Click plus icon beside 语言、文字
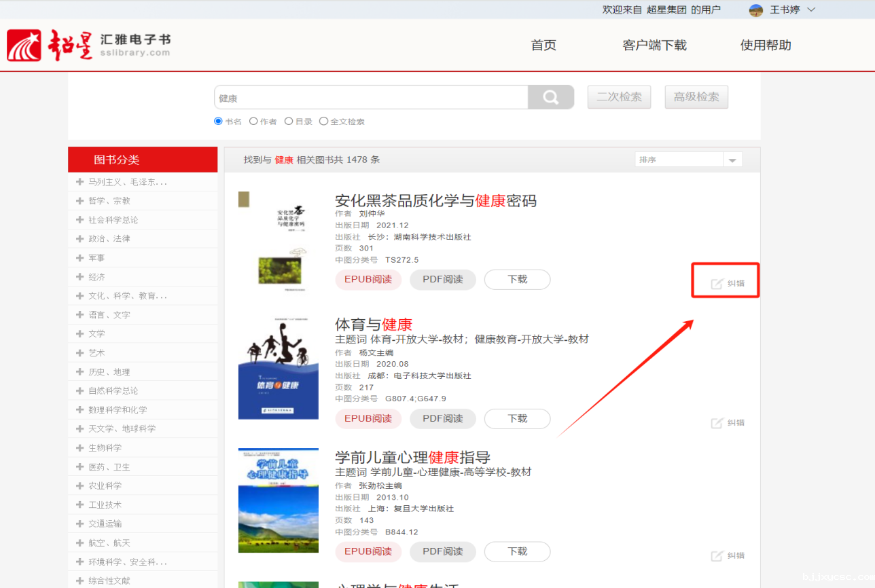The image size is (875, 588). (x=80, y=315)
